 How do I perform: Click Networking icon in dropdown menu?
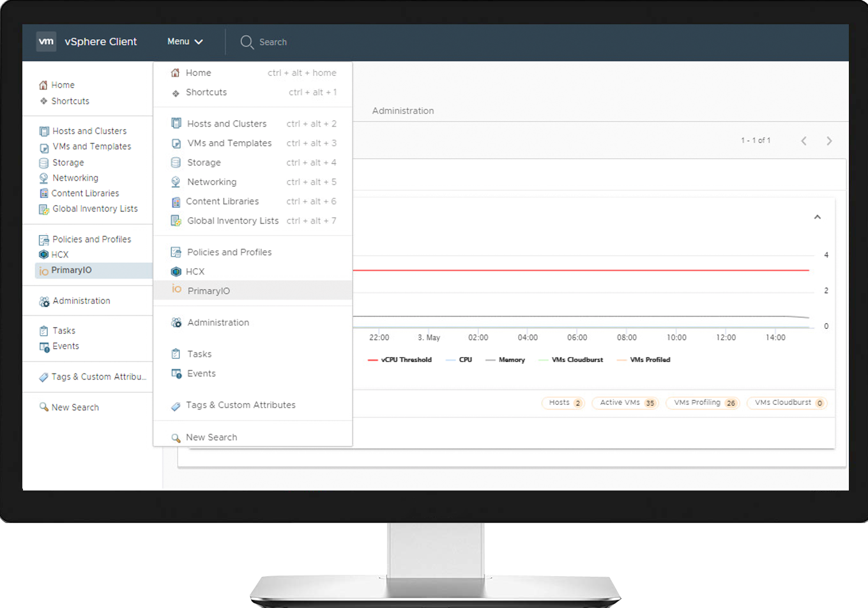(176, 182)
